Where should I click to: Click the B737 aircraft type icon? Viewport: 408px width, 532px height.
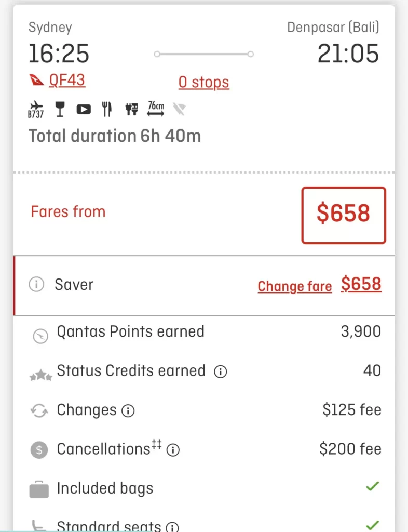coord(36,110)
